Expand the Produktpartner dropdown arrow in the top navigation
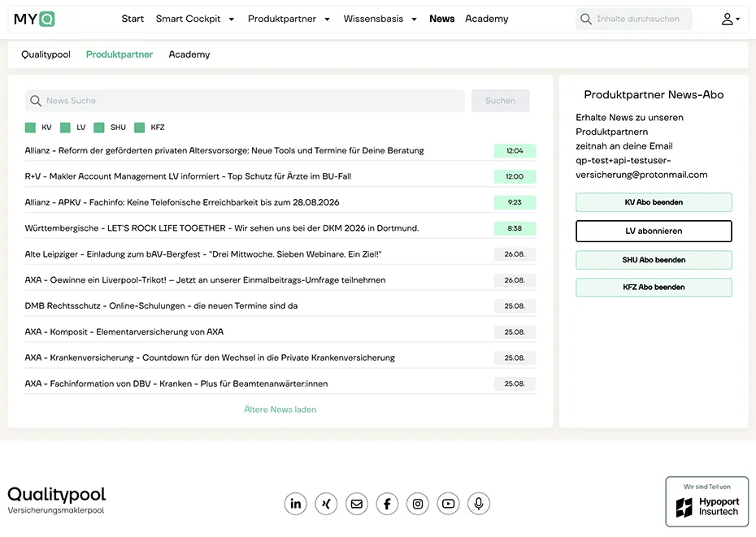This screenshot has height=537, width=756. click(x=328, y=19)
